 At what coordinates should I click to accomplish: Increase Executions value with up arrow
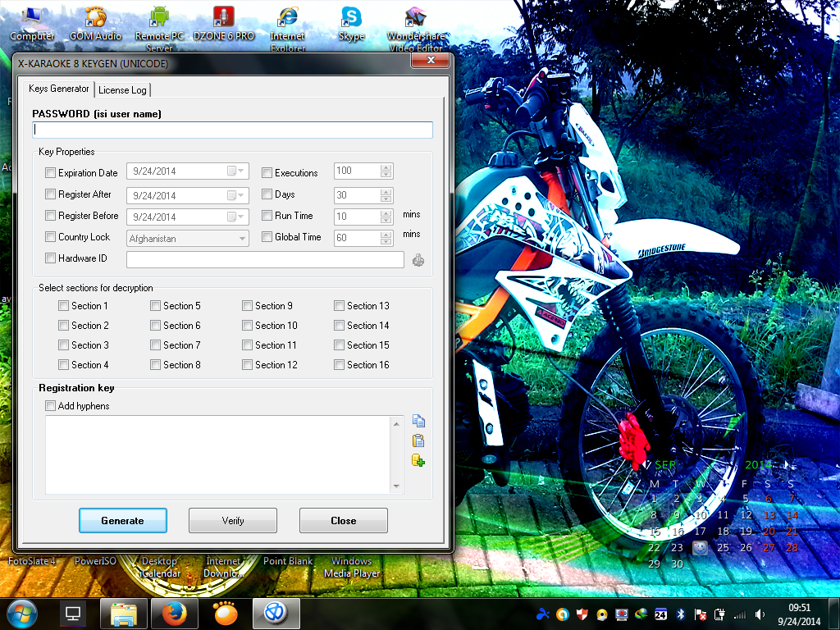tap(386, 167)
